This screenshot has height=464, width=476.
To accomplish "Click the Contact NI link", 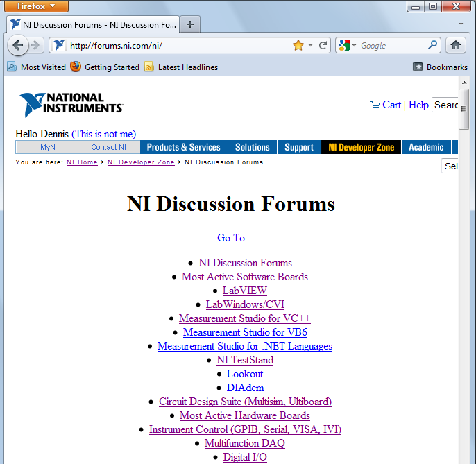I will 108,147.
